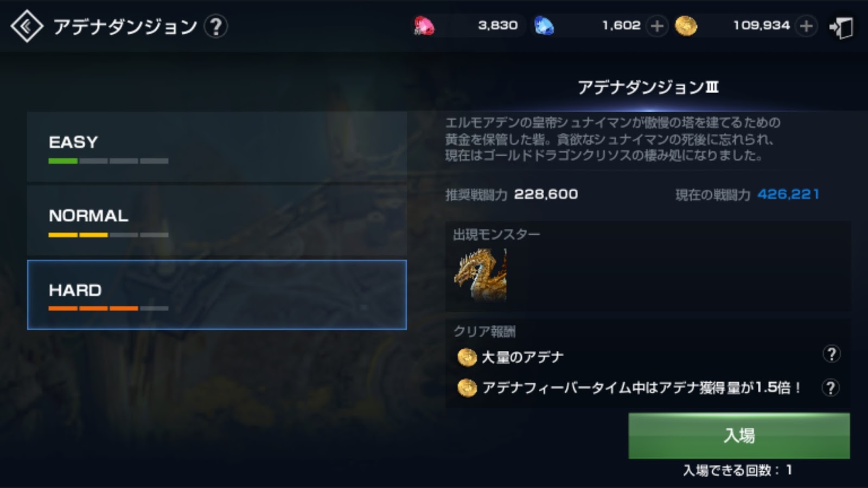View gold dragon monster thumbnail

(481, 274)
